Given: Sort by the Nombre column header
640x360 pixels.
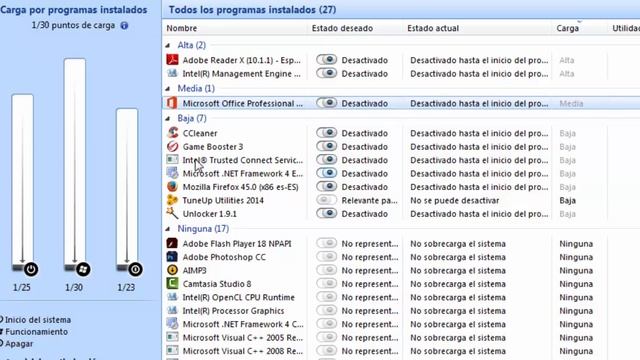Looking at the screenshot, I should [x=234, y=28].
